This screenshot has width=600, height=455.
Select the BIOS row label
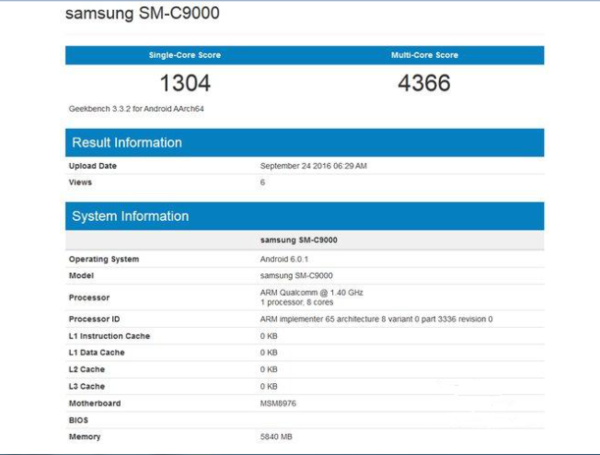pyautogui.click(x=79, y=421)
